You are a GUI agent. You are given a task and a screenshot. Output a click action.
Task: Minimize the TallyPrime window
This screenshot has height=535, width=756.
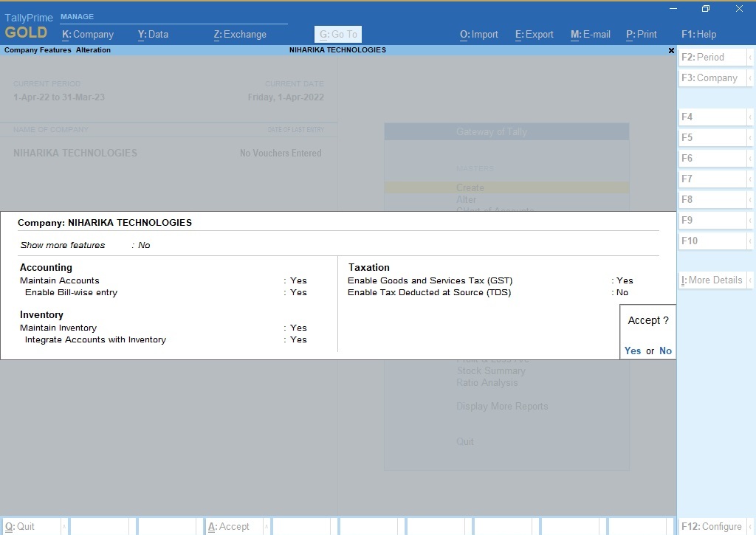click(673, 9)
